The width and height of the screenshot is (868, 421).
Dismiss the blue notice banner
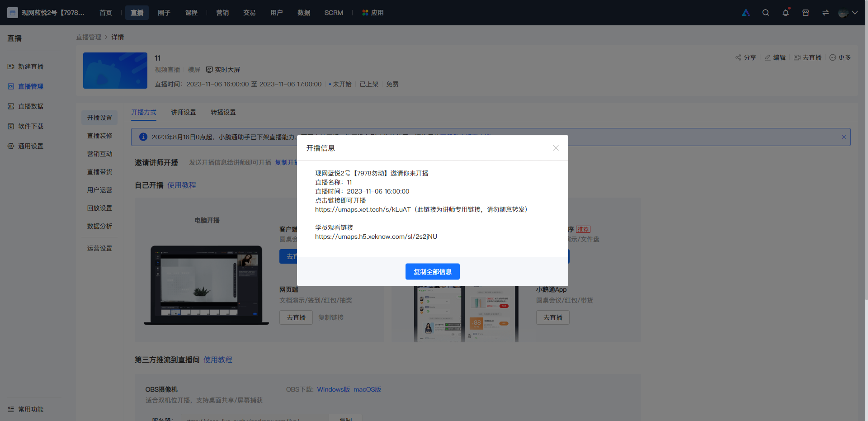(844, 137)
